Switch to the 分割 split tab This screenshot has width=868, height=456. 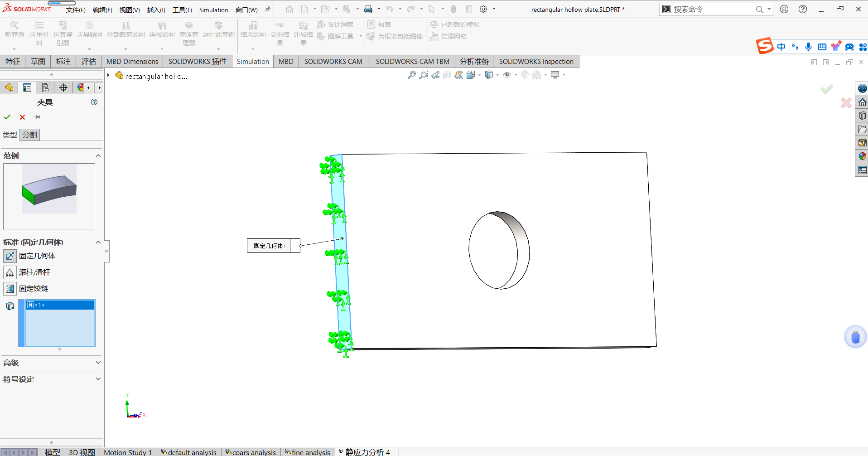click(30, 135)
